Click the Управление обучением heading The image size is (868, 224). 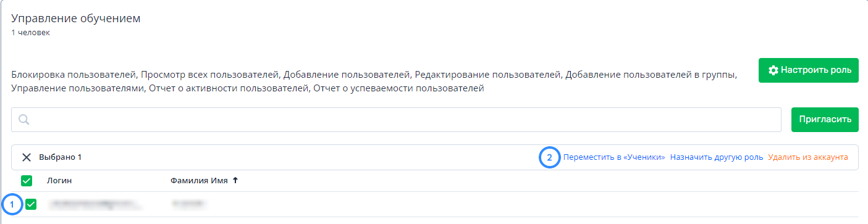tap(76, 19)
